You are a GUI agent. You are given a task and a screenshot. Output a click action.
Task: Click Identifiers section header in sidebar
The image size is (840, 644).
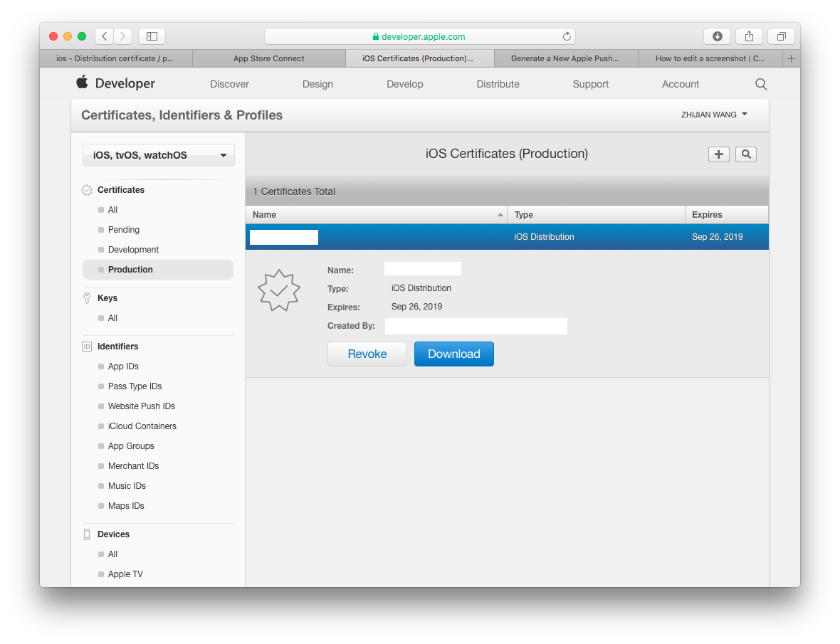pyautogui.click(x=118, y=347)
